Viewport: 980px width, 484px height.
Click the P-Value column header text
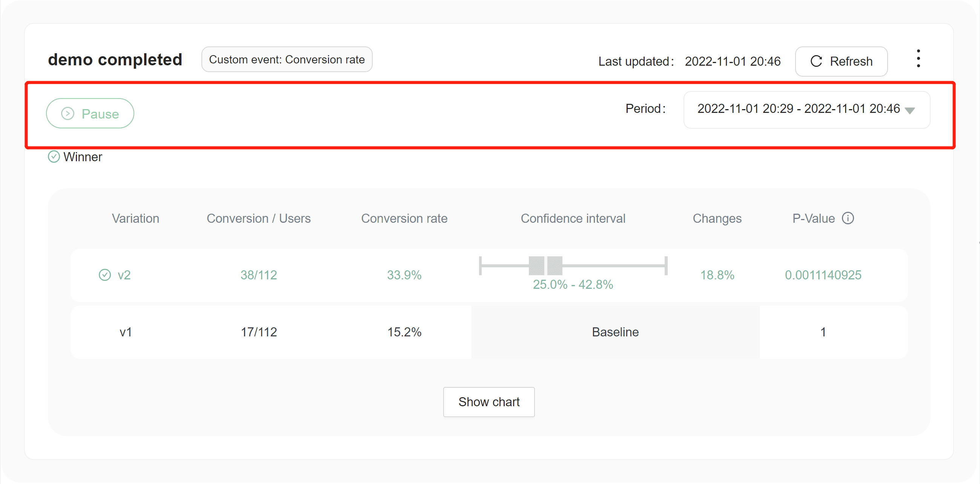813,218
